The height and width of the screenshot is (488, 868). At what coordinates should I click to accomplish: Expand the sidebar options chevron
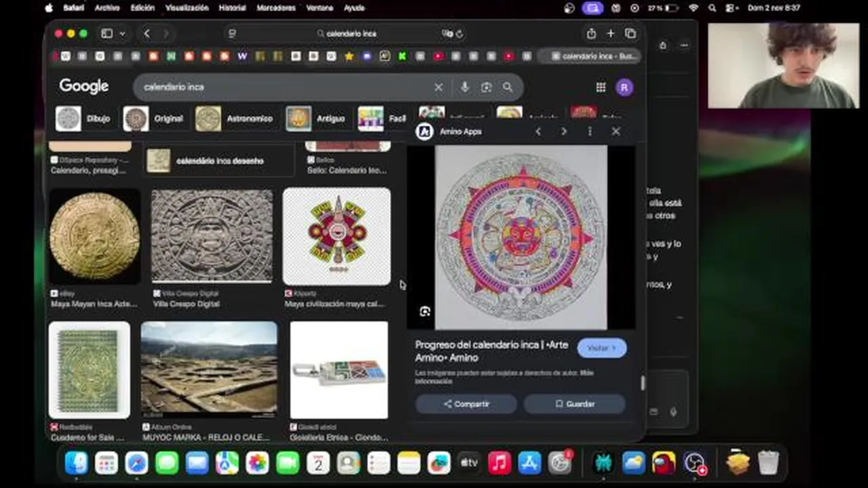click(x=122, y=33)
